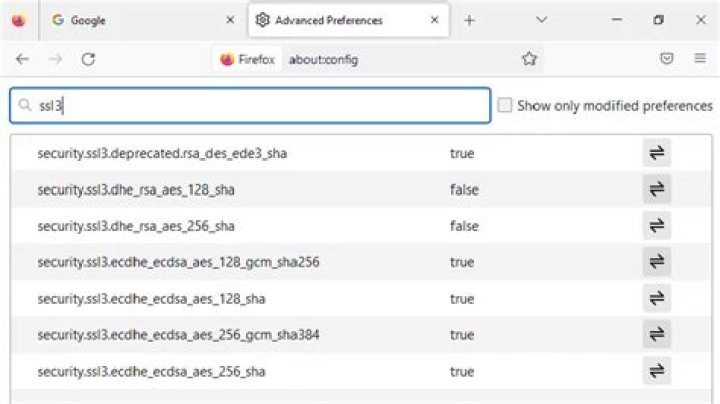Open Save to Pocket button
The height and width of the screenshot is (404, 720).
666,58
